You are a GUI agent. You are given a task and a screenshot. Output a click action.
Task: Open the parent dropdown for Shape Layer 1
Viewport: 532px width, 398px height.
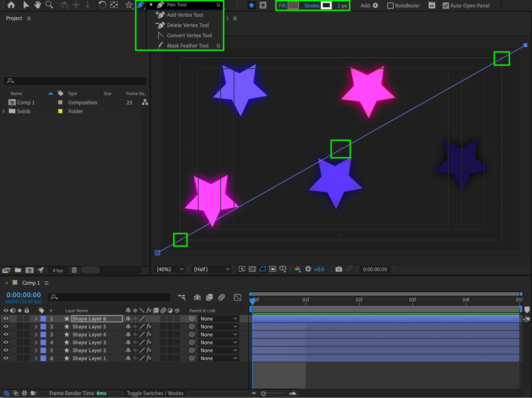pos(218,358)
